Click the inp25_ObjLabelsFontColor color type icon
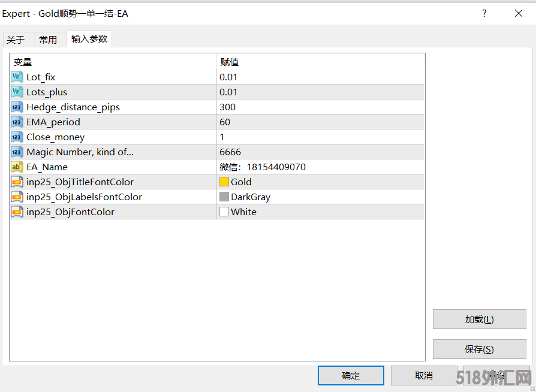This screenshot has width=536, height=392. point(17,197)
